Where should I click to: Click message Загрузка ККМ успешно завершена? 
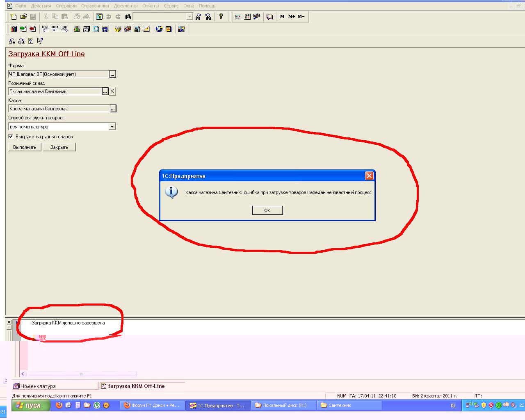pyautogui.click(x=68, y=323)
